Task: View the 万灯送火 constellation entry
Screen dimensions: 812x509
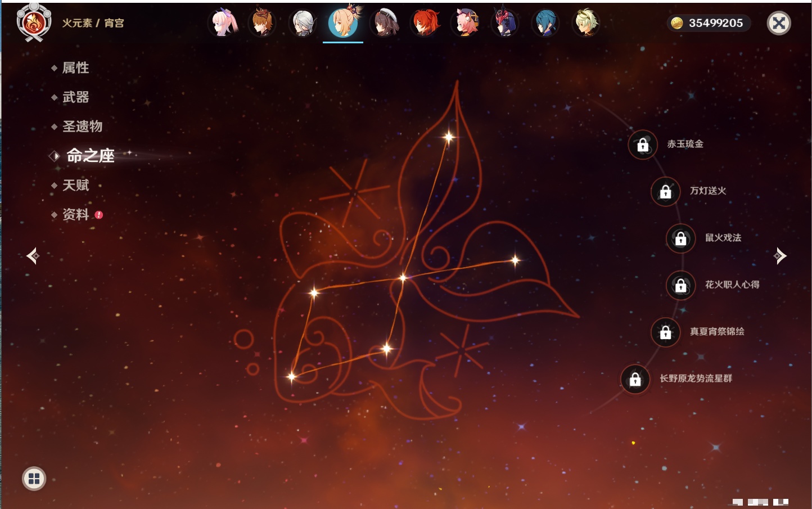Action: point(707,191)
